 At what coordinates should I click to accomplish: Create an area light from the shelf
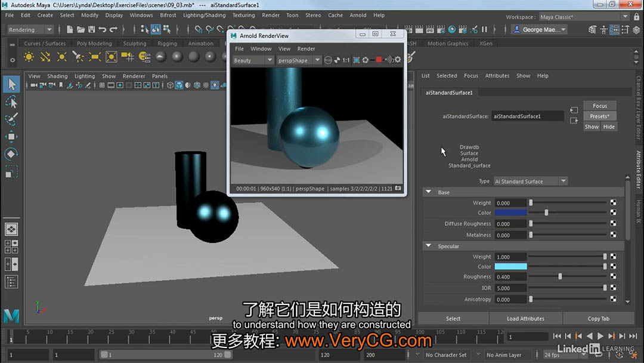[94, 57]
